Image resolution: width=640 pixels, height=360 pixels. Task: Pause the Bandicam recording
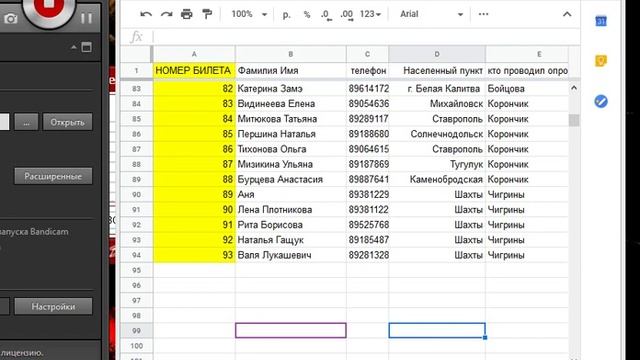coord(86,18)
